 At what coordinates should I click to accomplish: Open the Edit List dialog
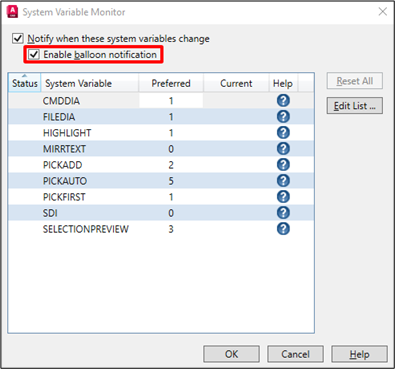click(x=355, y=106)
